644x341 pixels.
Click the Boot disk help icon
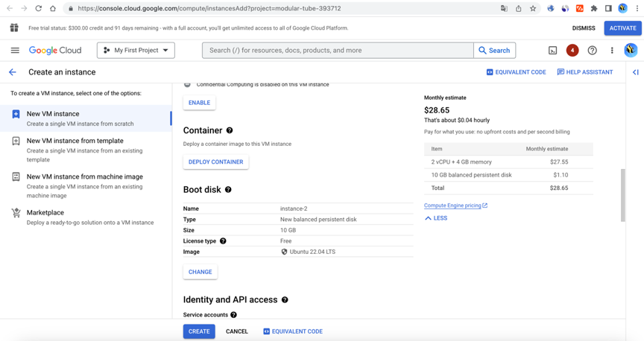click(228, 190)
